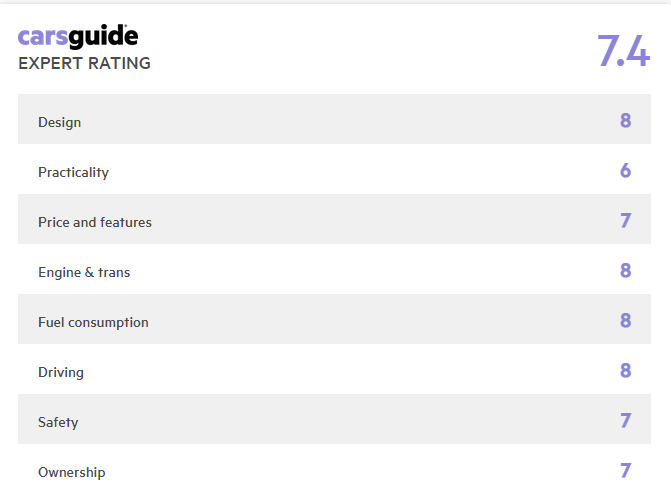Open the Engine & trans row
671x492 pixels.
(334, 269)
